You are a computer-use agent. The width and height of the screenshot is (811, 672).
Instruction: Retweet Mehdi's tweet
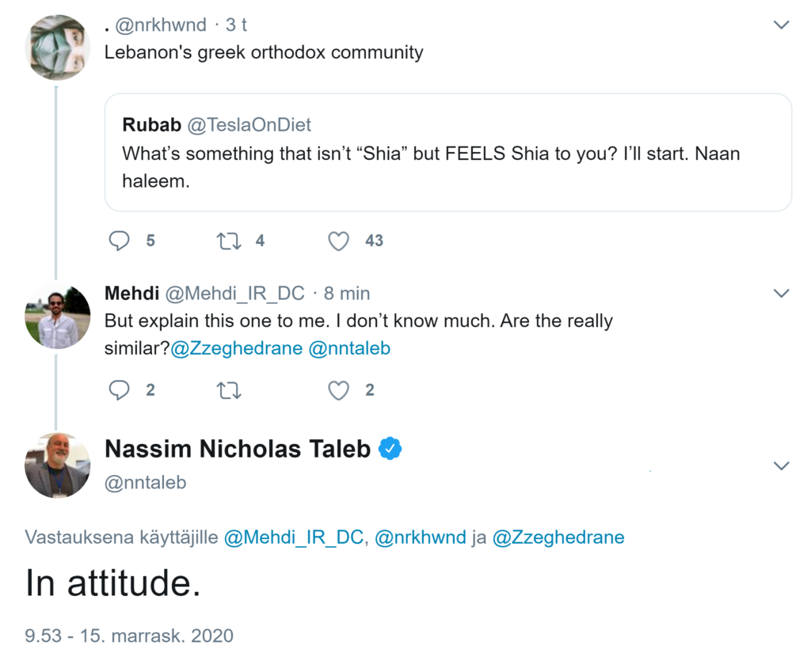click(x=229, y=390)
